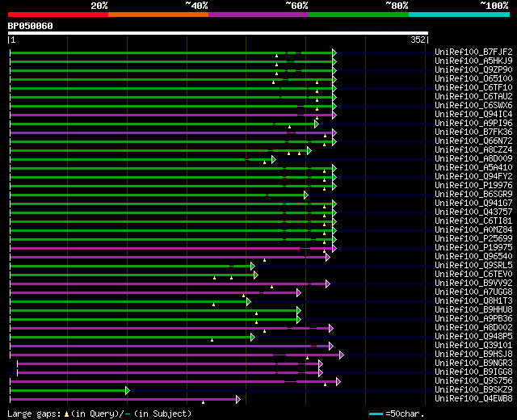Open the UniRef100_Q948P5 entry label
517x420 pixels.
tap(473, 337)
